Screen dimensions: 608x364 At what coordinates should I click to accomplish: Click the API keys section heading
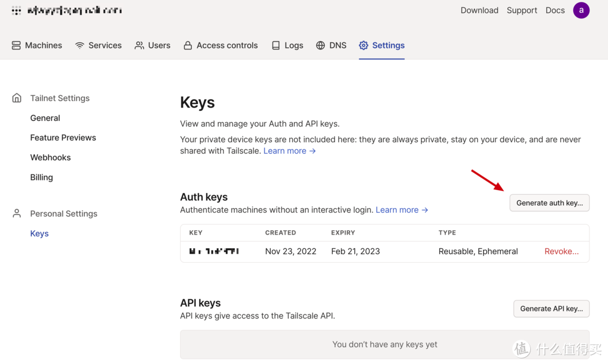click(200, 303)
